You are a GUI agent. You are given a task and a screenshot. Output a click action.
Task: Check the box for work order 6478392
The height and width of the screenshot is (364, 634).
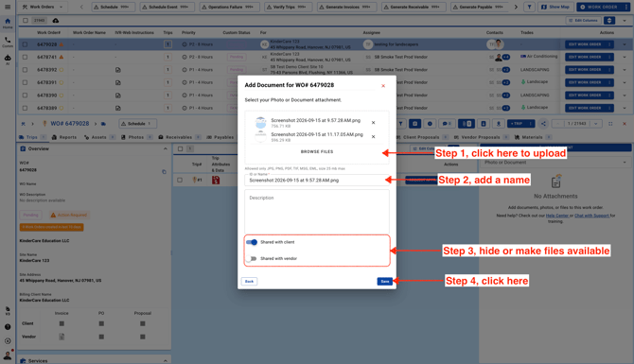coord(25,70)
